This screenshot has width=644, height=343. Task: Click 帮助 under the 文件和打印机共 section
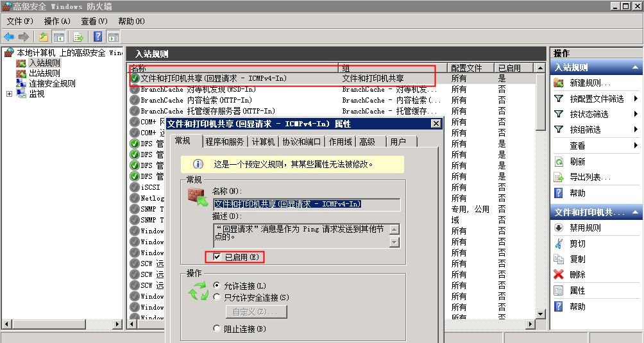pos(577,306)
